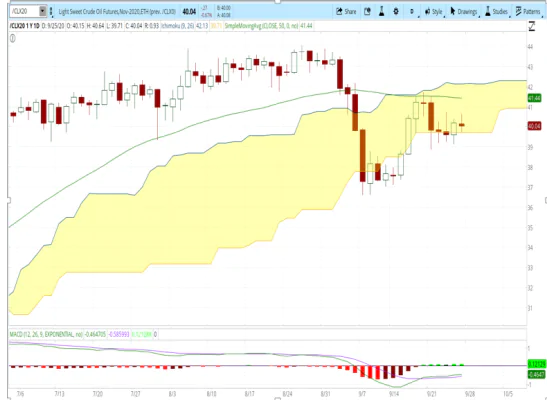Click the Share button in chart toolbar
The image size is (555, 400).
(346, 12)
